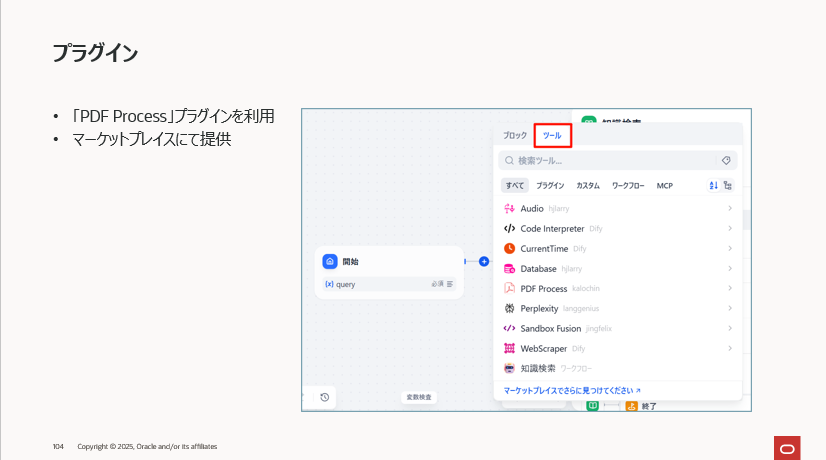The height and width of the screenshot is (460, 826).
Task: Click the 知識検索 workflow icon
Action: pyautogui.click(x=509, y=368)
